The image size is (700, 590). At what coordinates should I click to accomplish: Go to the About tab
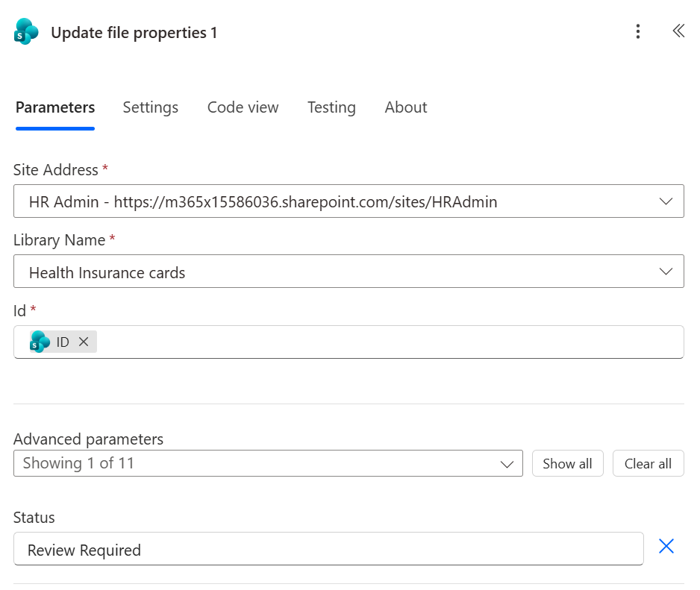(x=406, y=107)
